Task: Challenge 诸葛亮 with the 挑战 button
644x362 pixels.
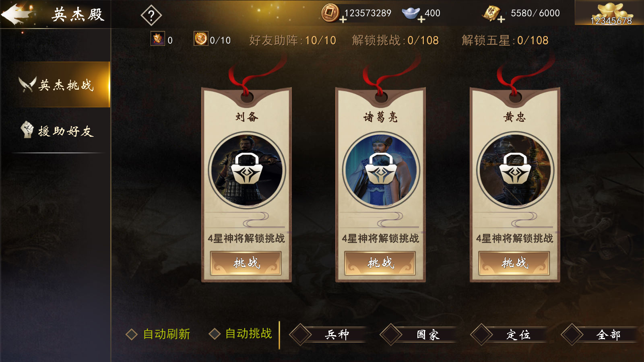Action: click(380, 263)
